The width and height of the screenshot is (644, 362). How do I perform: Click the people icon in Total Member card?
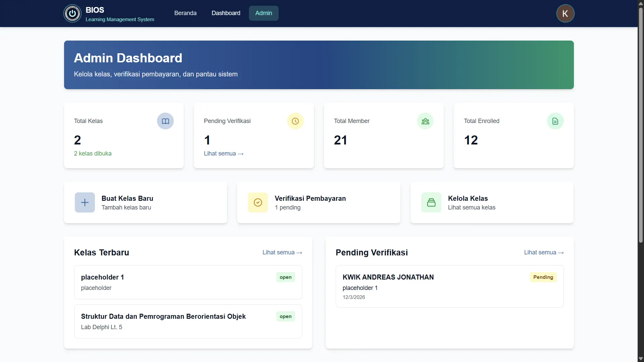point(425,121)
